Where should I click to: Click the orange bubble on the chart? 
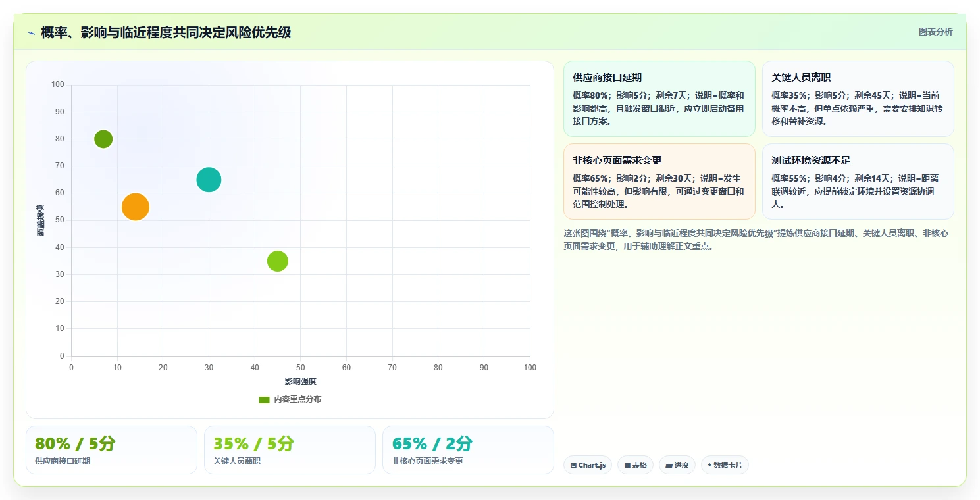(136, 207)
